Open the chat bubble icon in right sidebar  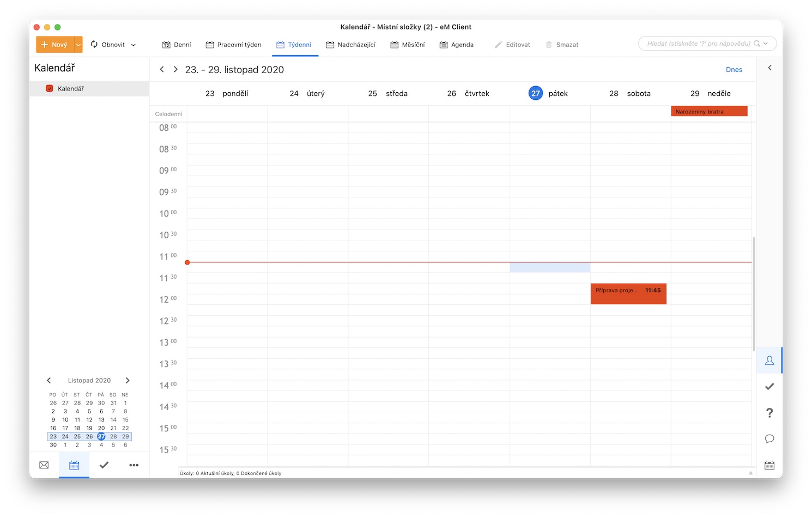pos(769,439)
